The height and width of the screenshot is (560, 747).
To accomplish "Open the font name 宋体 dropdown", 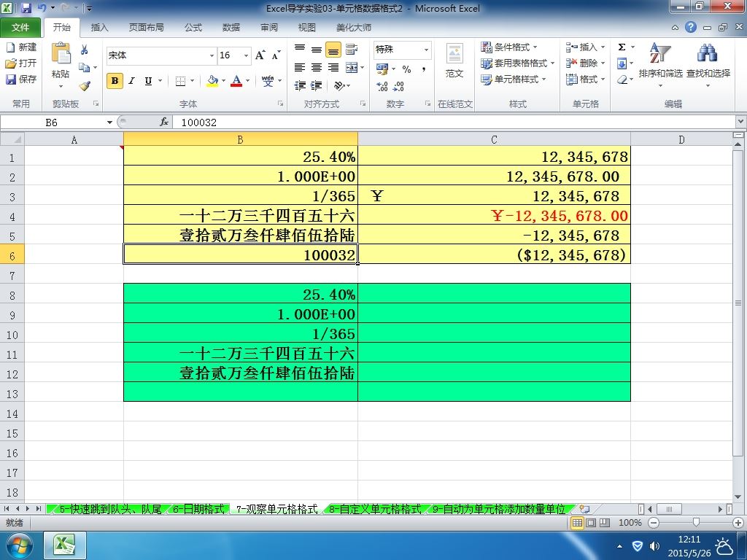I will (x=212, y=55).
